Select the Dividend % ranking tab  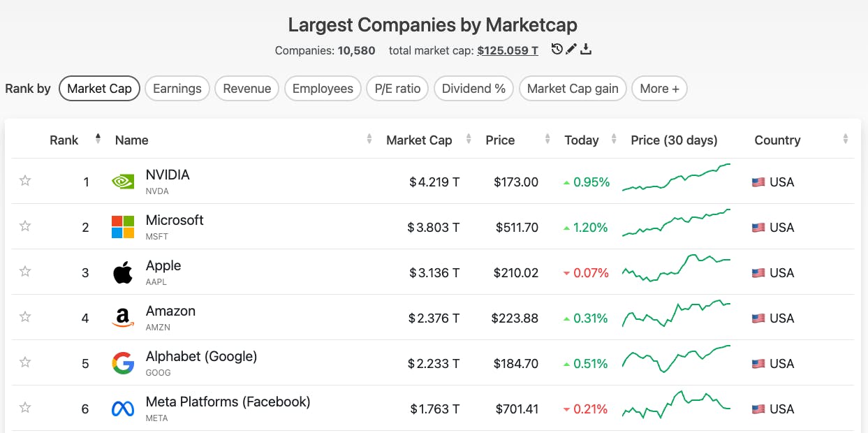(x=473, y=89)
